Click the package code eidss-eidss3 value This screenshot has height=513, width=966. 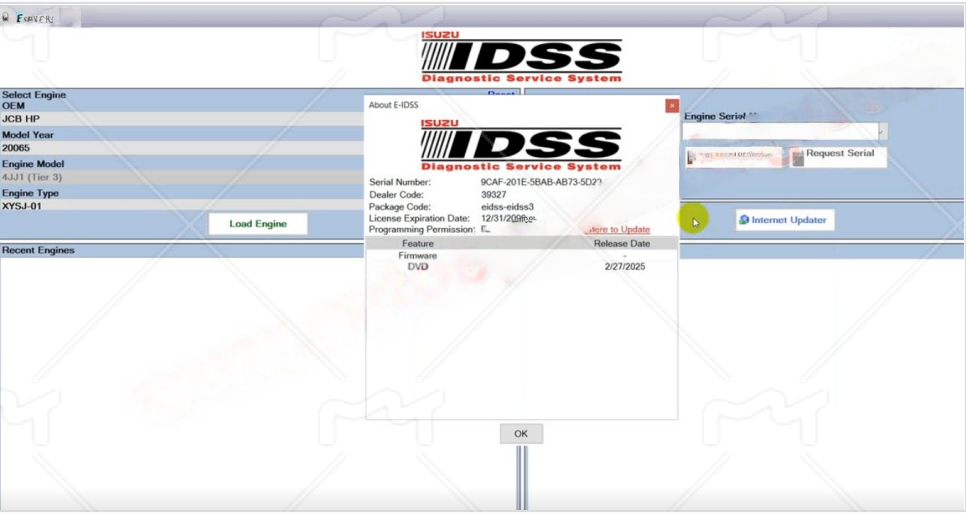[507, 207]
